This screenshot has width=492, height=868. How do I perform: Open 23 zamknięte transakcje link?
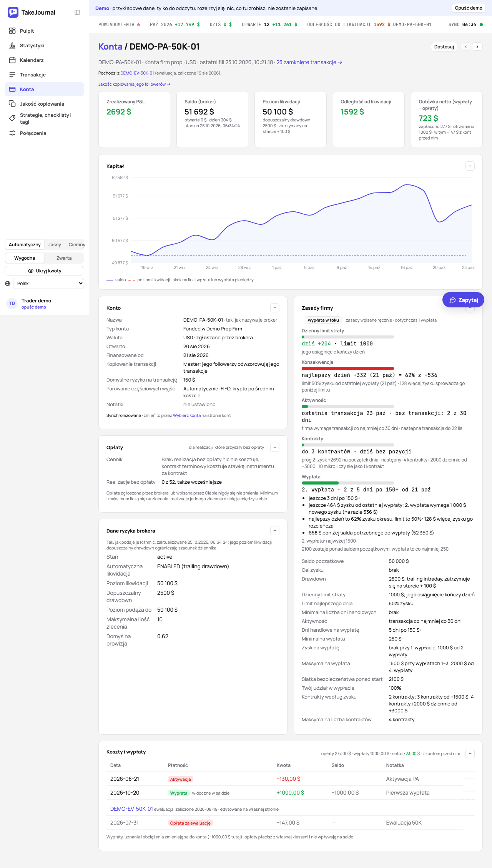(x=309, y=62)
